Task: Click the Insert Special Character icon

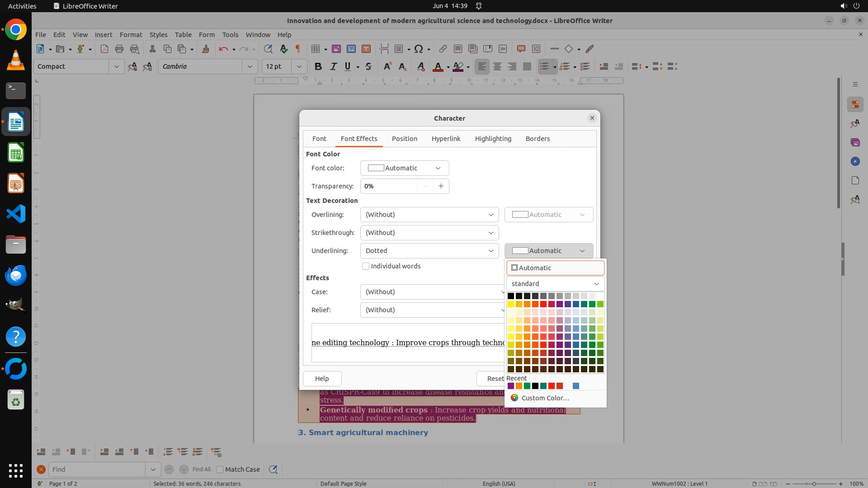Action: pos(419,49)
